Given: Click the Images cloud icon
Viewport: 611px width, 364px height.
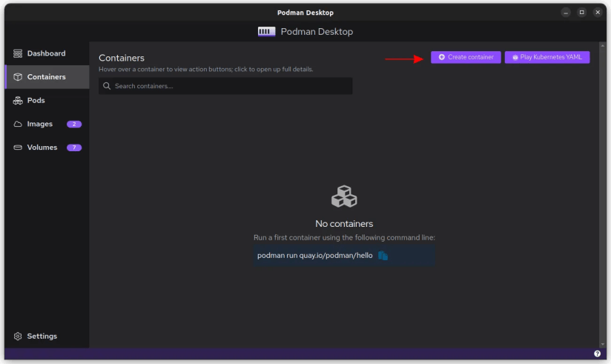Looking at the screenshot, I should 18,124.
